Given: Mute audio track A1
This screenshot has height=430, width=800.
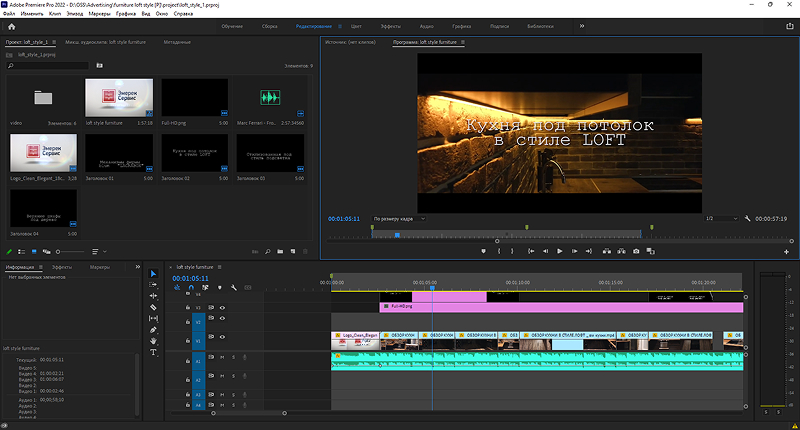Looking at the screenshot, I should (222, 357).
